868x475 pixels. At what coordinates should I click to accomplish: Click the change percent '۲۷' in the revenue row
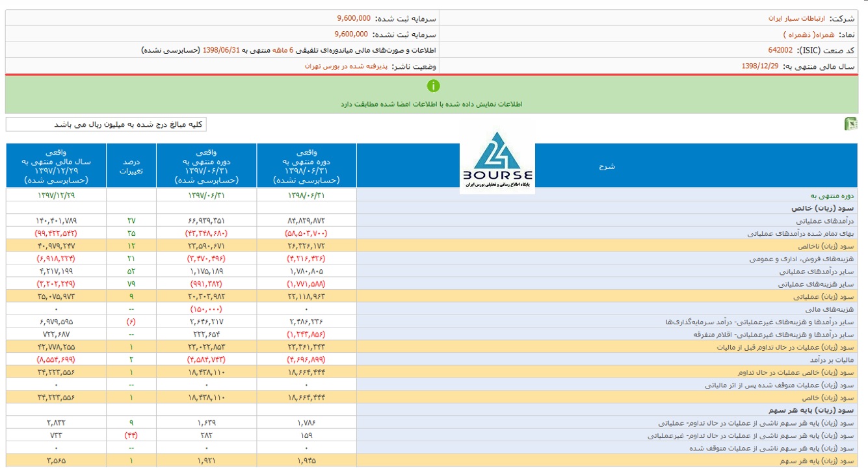coord(131,221)
